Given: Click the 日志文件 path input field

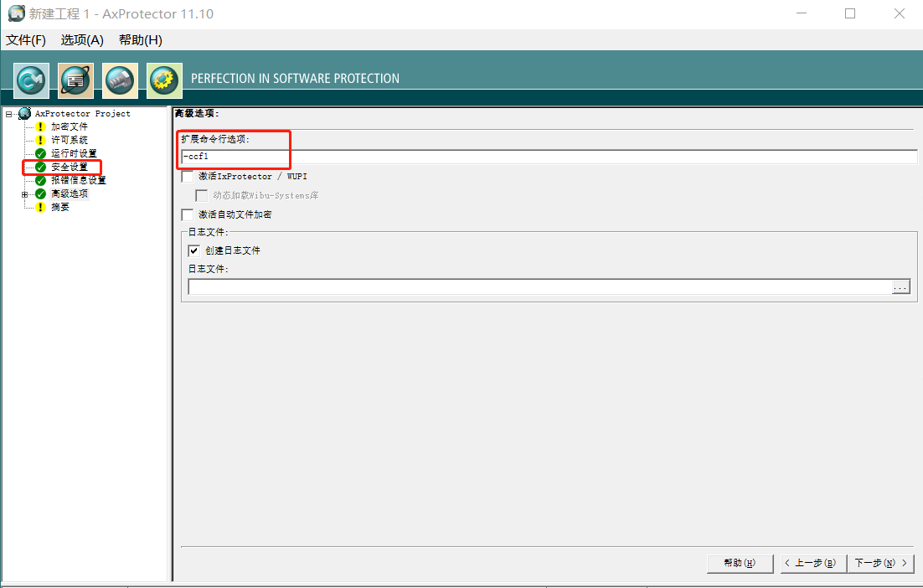Looking at the screenshot, I should click(x=539, y=286).
